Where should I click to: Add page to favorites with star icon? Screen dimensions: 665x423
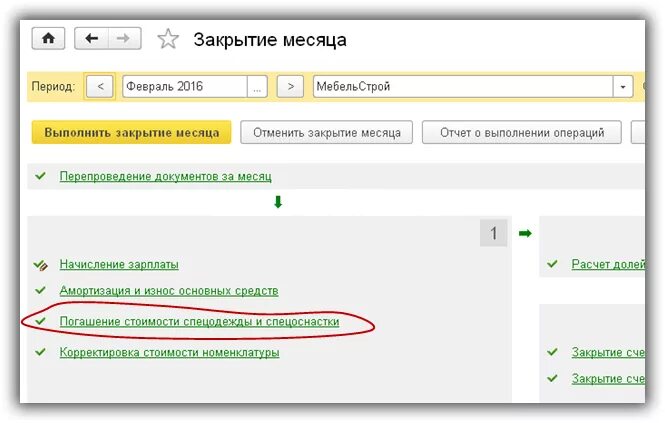click(x=168, y=39)
